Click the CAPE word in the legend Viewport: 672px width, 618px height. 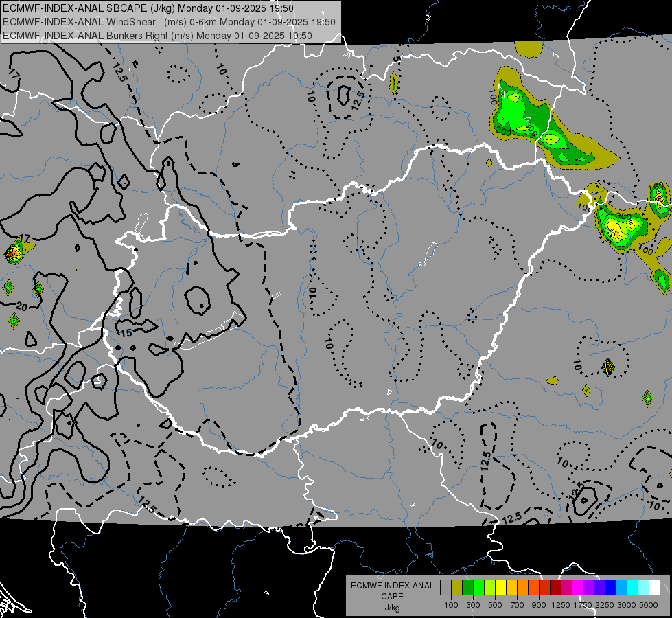[392, 597]
